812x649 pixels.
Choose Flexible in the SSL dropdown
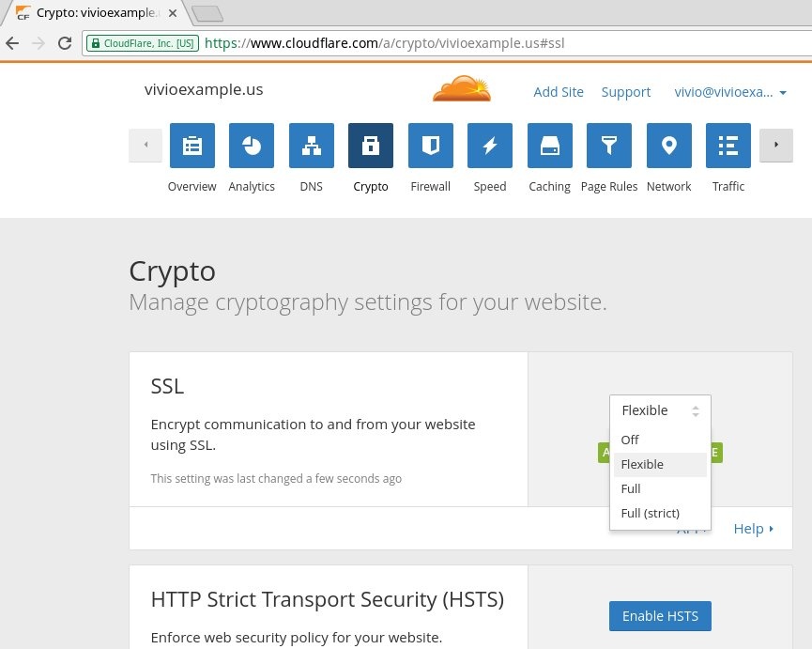pos(660,465)
